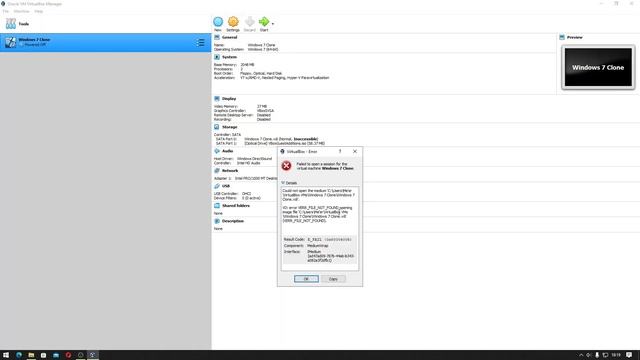Open the notification center icon
Image resolution: width=640 pixels, height=360 pixels.
[x=629, y=355]
